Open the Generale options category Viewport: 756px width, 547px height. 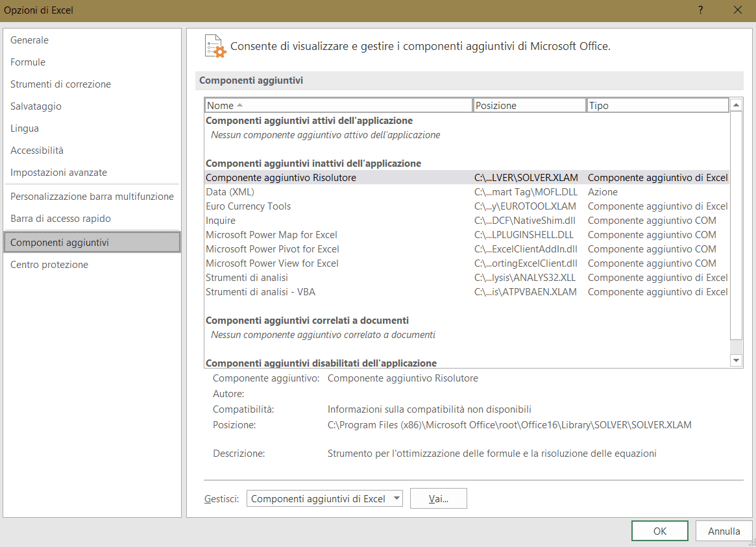click(29, 40)
